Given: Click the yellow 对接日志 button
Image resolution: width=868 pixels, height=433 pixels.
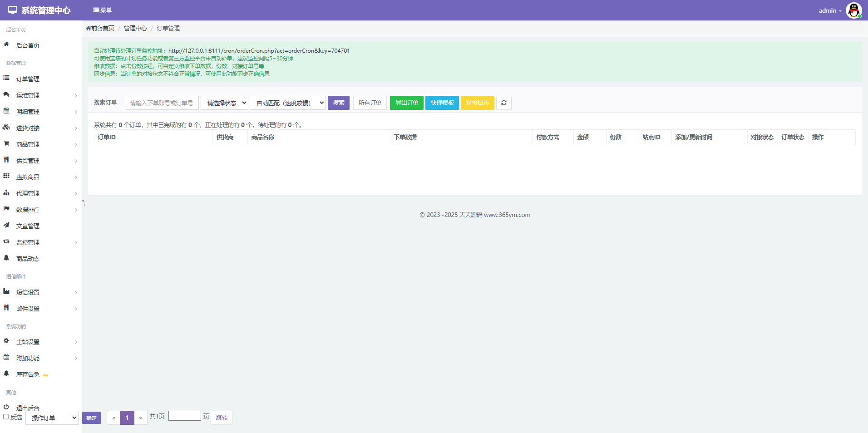Looking at the screenshot, I should [x=477, y=103].
